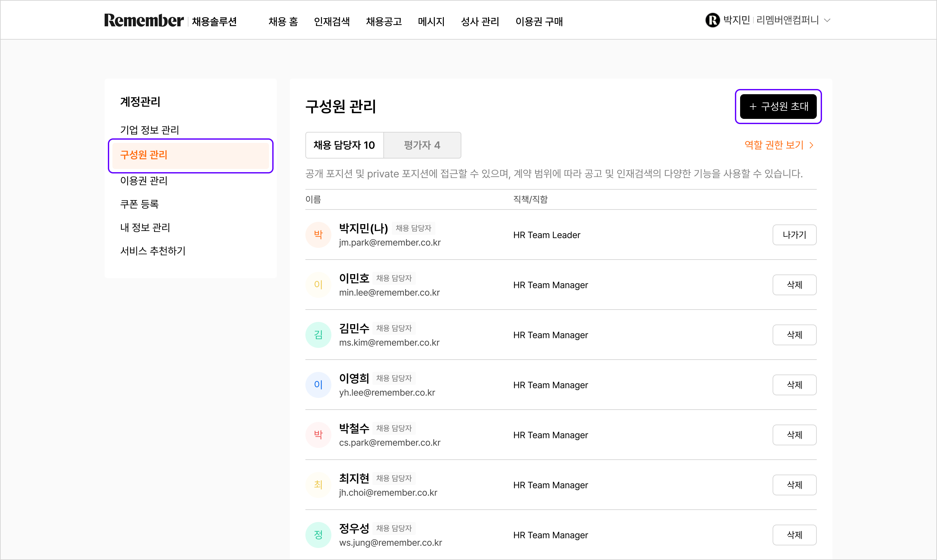Select 쿠폰 등록 in sidebar
The height and width of the screenshot is (560, 937).
point(139,204)
